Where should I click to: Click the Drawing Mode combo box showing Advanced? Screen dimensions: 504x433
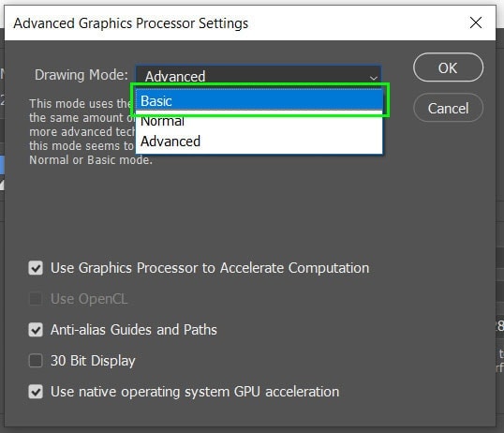tap(259, 75)
